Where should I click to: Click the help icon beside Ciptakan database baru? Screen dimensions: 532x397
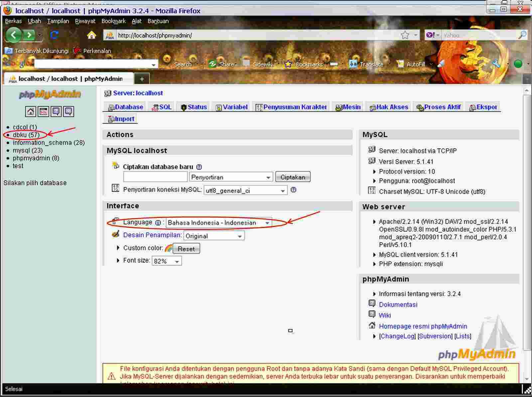point(199,167)
